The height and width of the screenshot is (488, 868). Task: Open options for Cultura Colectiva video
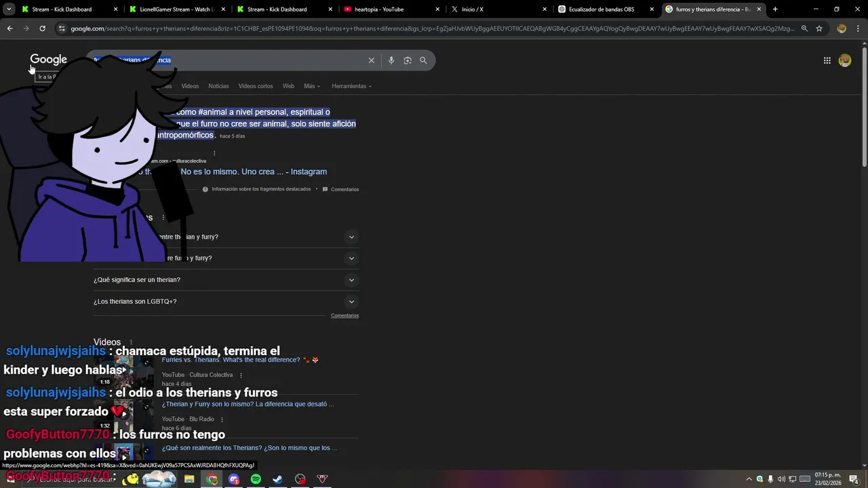click(241, 375)
